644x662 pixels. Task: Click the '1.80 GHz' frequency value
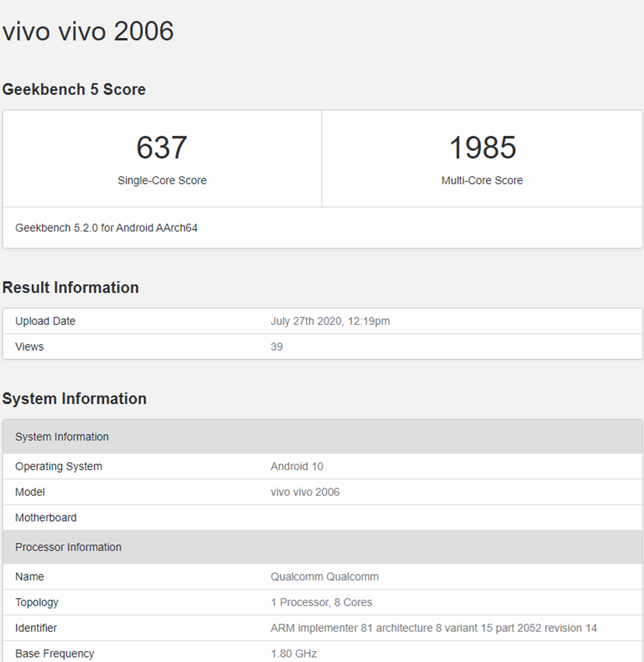tap(294, 654)
